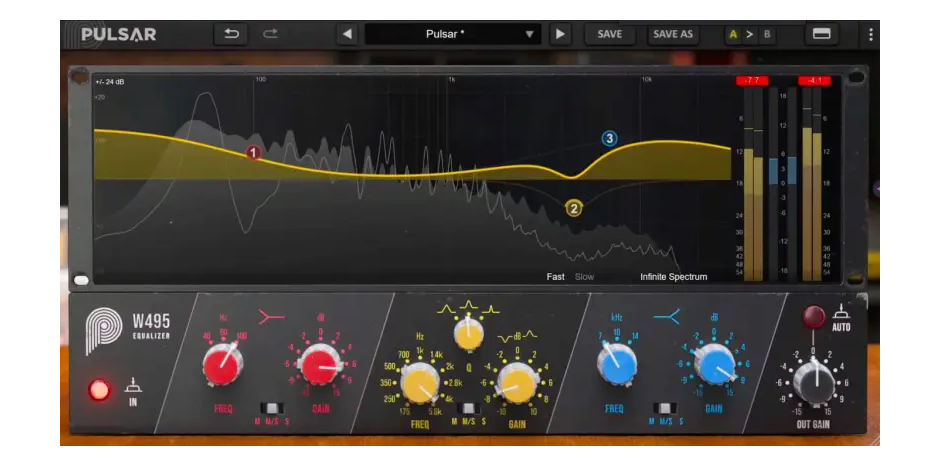The image size is (940, 475).
Task: Go to the previous preset
Action: click(347, 34)
